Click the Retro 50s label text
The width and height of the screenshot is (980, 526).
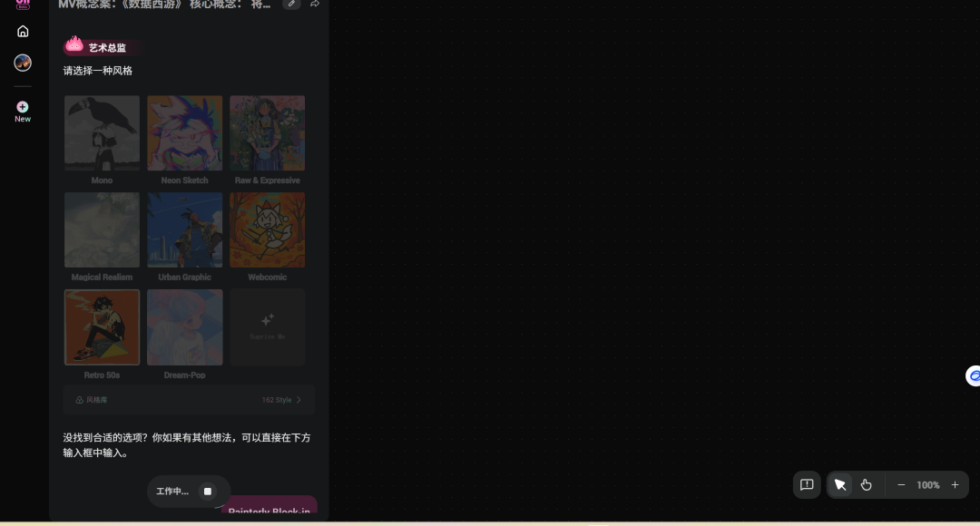102,375
